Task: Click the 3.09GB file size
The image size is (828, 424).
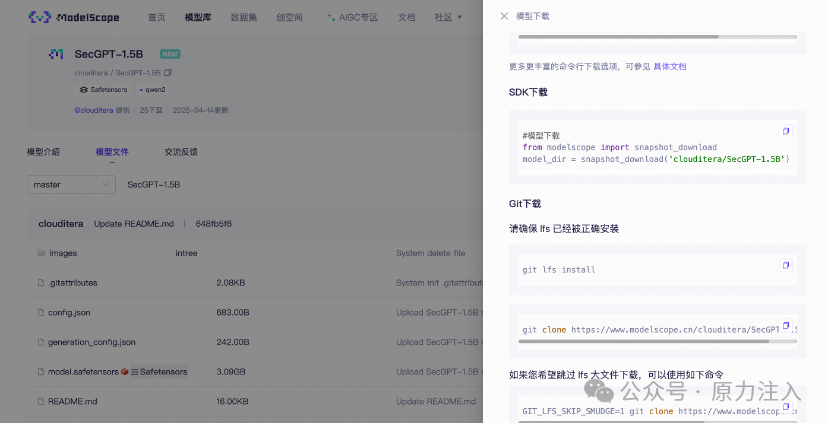Action: pos(231,372)
